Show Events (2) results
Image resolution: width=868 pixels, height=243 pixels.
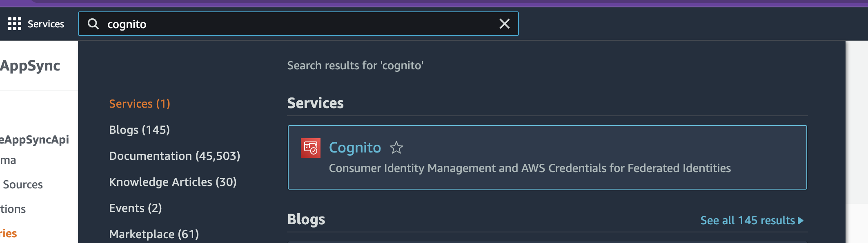pos(136,208)
